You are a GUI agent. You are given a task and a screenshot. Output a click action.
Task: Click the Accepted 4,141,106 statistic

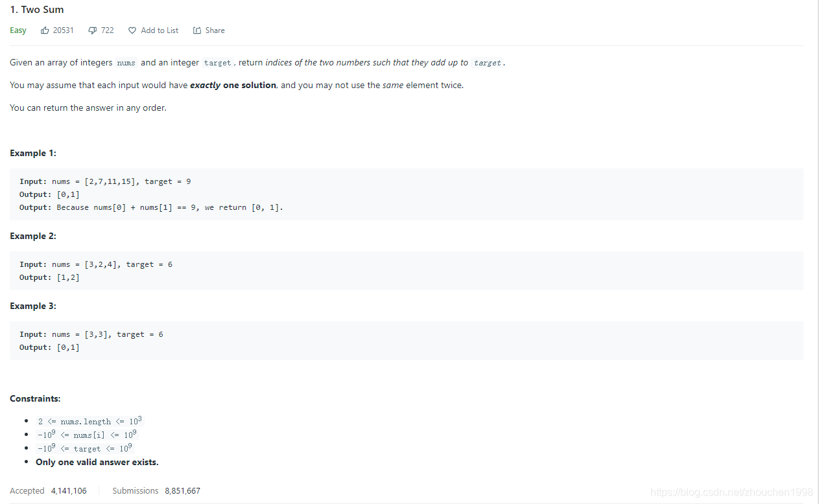48,491
